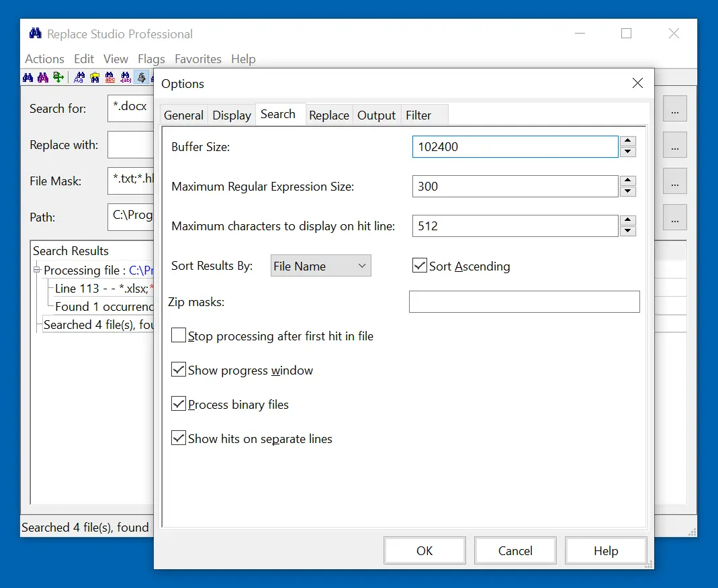The image size is (718, 588).
Task: Click the Help button in the Options dialog
Action: pos(606,550)
